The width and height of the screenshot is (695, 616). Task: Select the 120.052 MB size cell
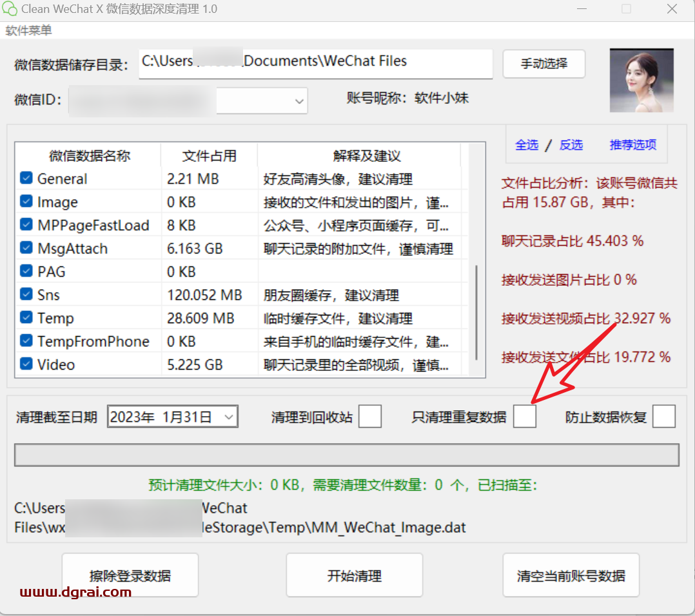pyautogui.click(x=204, y=295)
